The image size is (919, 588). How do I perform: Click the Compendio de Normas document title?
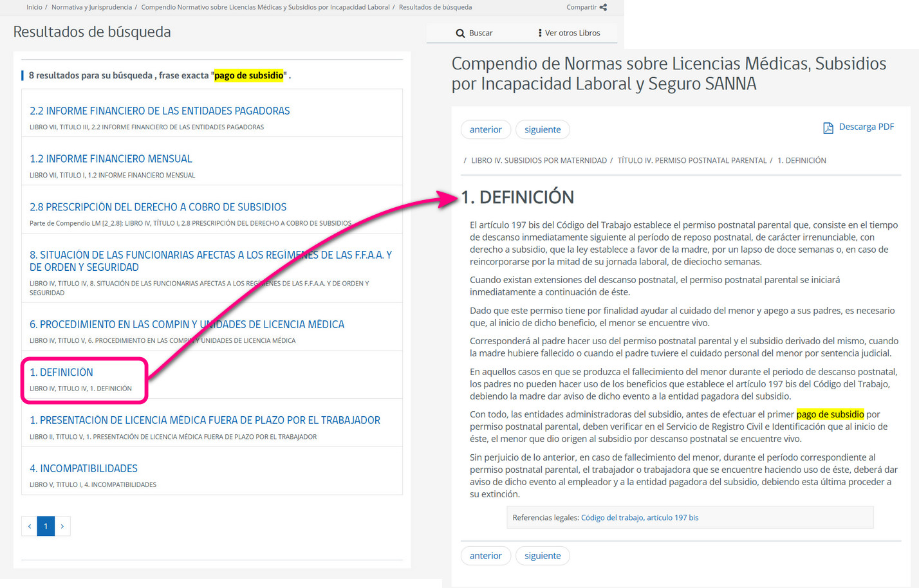click(x=669, y=73)
